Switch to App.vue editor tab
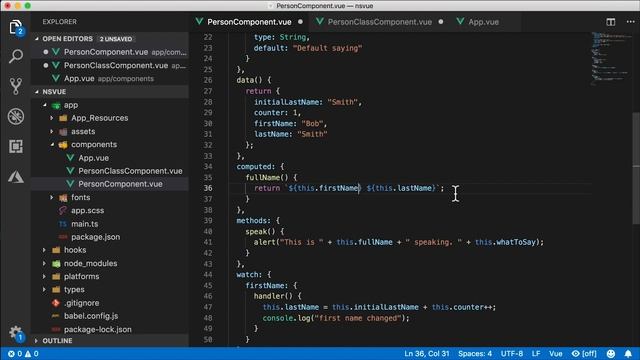This screenshot has width=640, height=360. pos(483,22)
